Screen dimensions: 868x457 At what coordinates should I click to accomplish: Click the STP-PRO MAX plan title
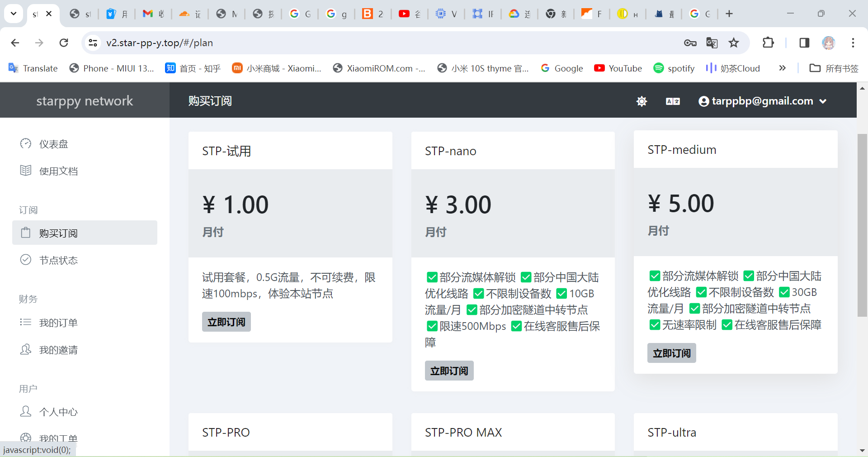[x=463, y=432]
